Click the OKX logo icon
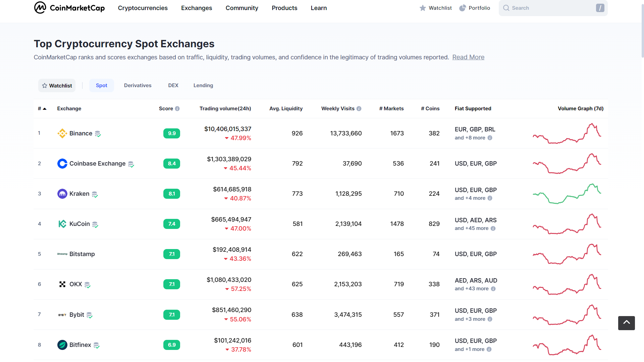The image size is (644, 362). (x=62, y=284)
